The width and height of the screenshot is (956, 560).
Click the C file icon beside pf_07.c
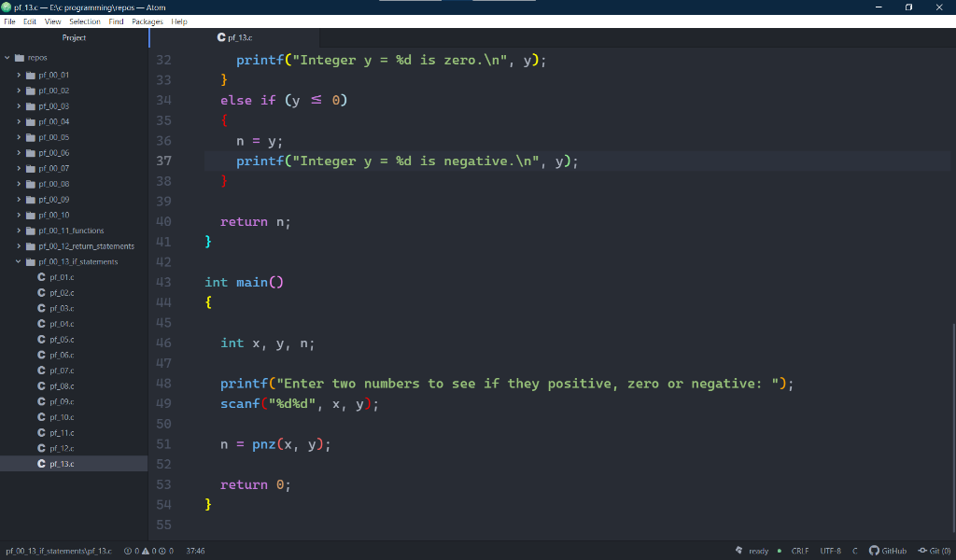[x=41, y=371]
